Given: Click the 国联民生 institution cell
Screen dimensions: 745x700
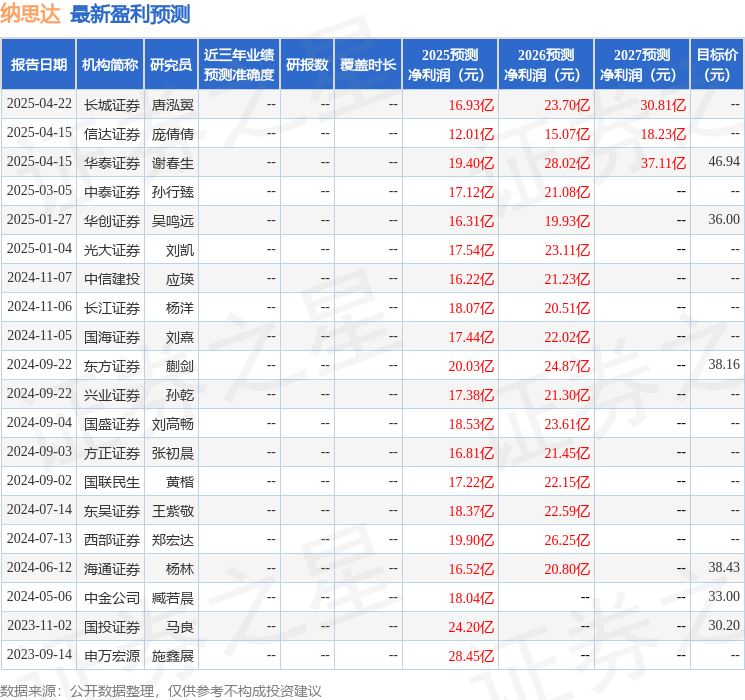Looking at the screenshot, I should (112, 482).
